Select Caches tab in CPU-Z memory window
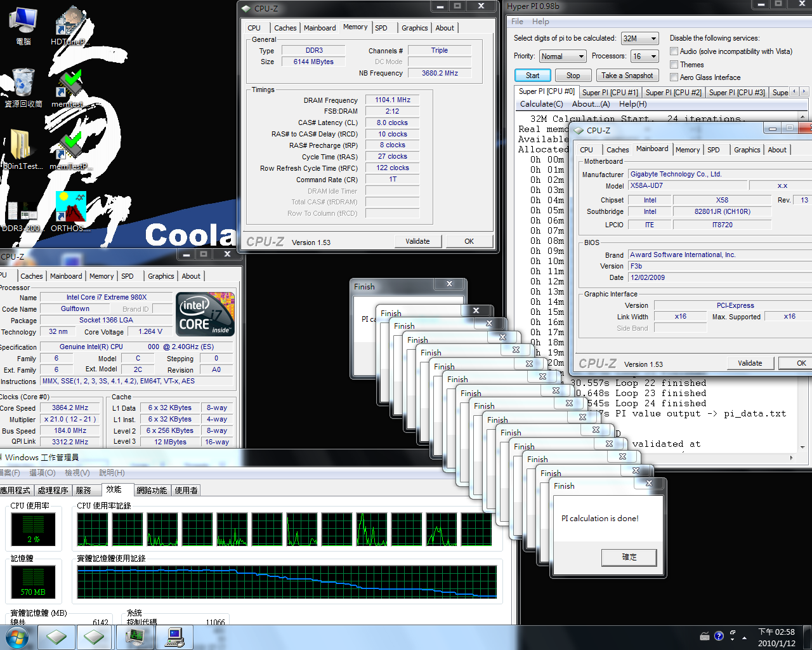 (x=285, y=28)
